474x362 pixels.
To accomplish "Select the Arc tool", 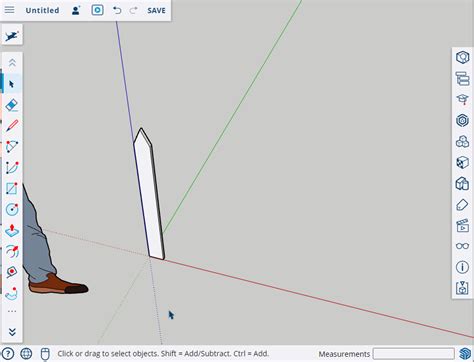I will click(x=12, y=147).
